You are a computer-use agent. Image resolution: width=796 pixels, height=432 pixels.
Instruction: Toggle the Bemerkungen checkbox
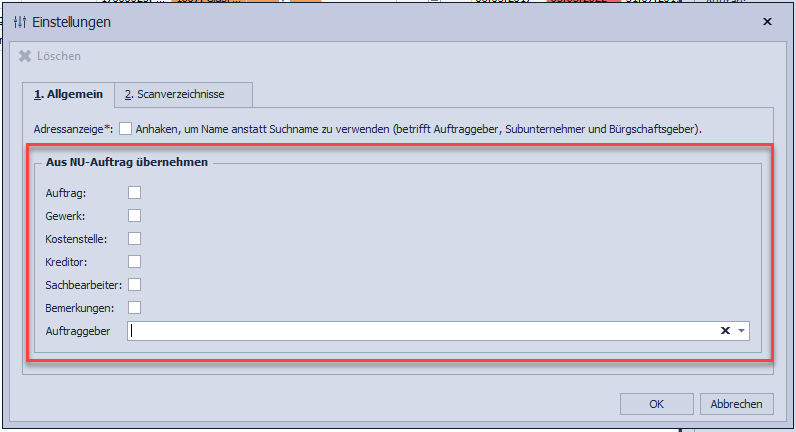tap(134, 307)
